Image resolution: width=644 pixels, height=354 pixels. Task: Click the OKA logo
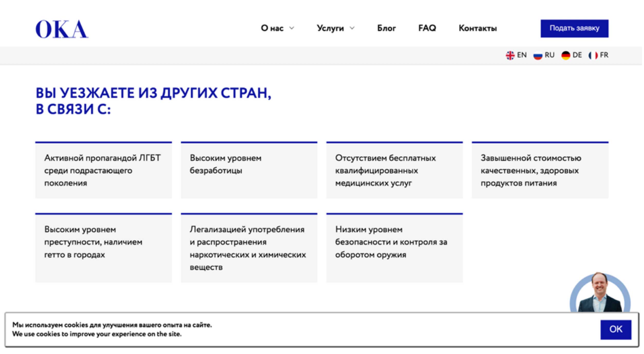[x=62, y=29]
